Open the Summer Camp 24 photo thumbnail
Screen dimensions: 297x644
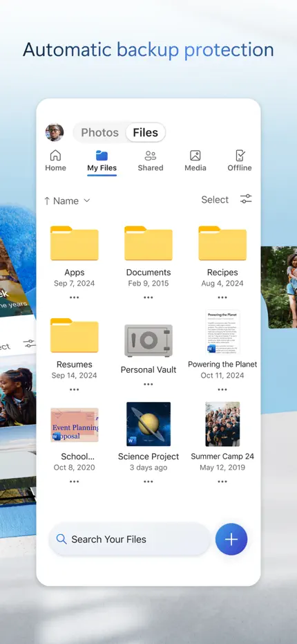click(x=222, y=424)
